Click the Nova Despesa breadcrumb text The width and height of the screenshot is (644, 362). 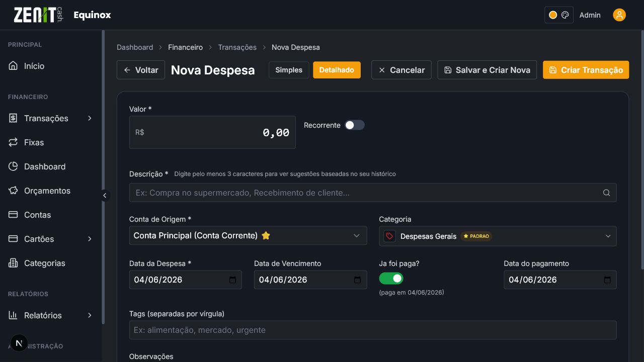click(x=296, y=47)
